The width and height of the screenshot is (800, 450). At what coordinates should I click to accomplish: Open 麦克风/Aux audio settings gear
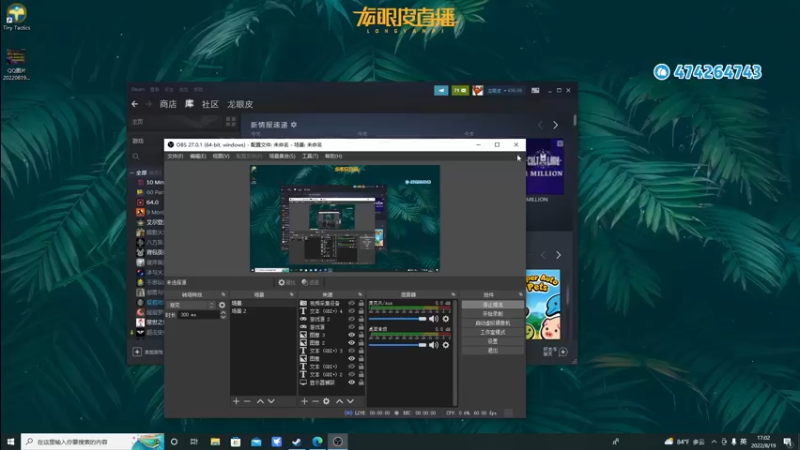pos(446,319)
